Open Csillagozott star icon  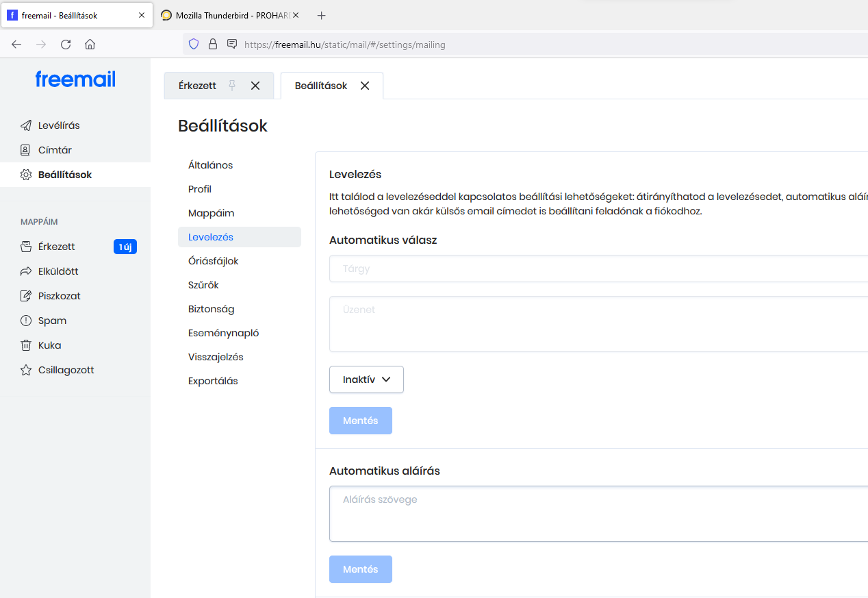tap(26, 370)
